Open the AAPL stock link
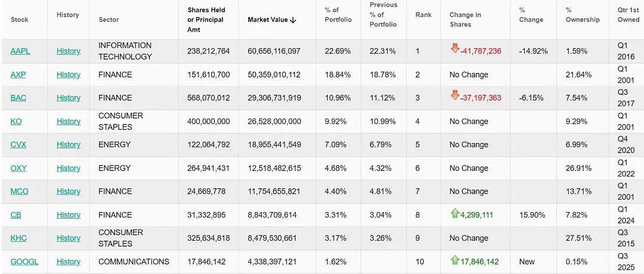This screenshot has height=274, width=644. click(x=20, y=51)
